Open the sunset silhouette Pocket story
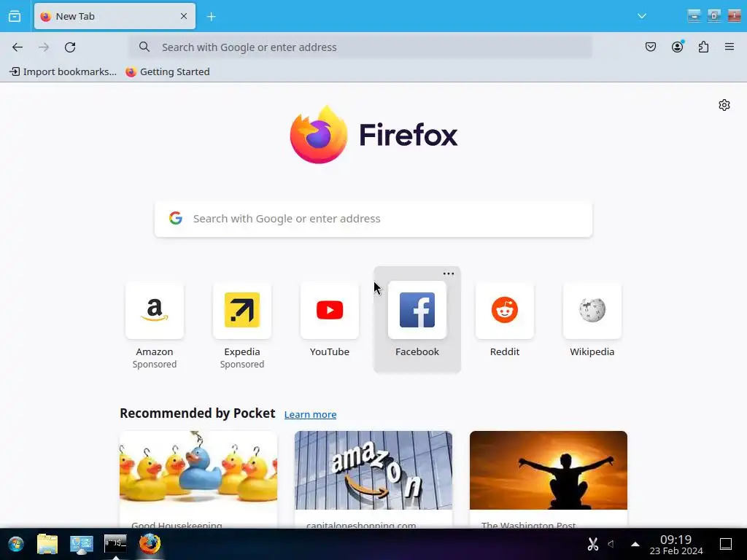This screenshot has width=747, height=560. point(549,479)
